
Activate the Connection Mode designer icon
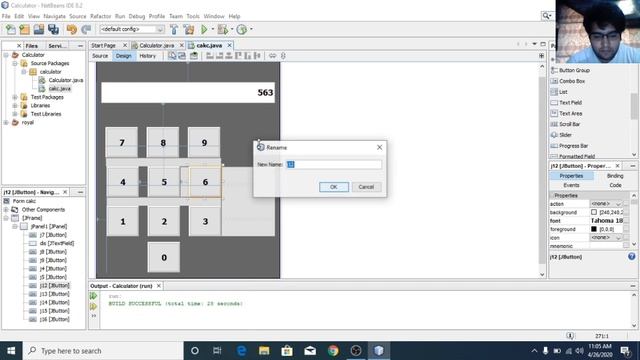point(182,56)
